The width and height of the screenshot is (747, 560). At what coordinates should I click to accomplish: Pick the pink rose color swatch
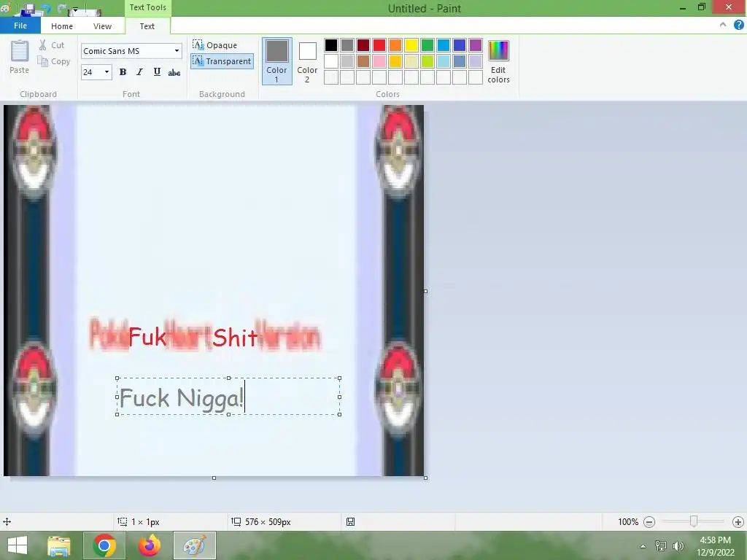pyautogui.click(x=379, y=61)
